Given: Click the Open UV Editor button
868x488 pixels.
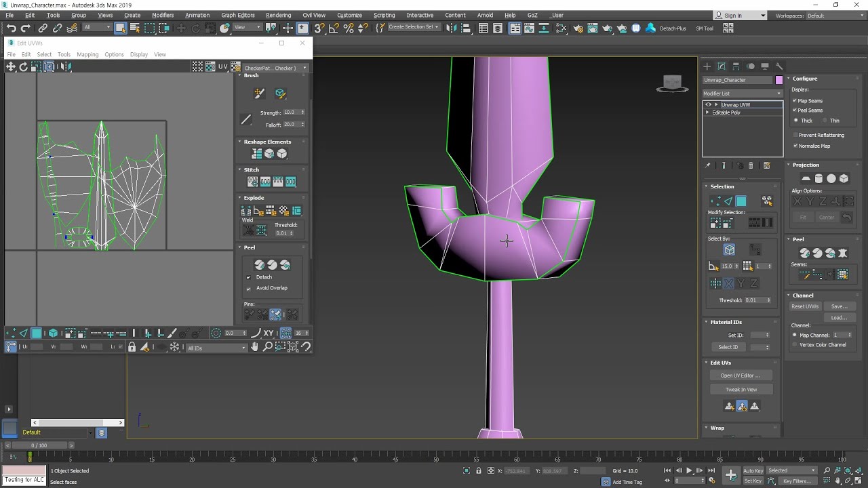Looking at the screenshot, I should [741, 375].
